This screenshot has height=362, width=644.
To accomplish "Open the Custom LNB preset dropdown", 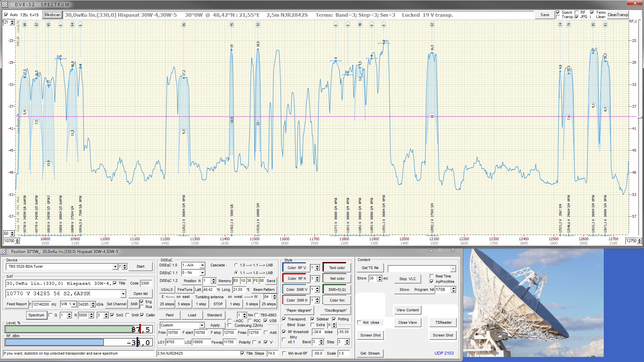I will (x=202, y=325).
